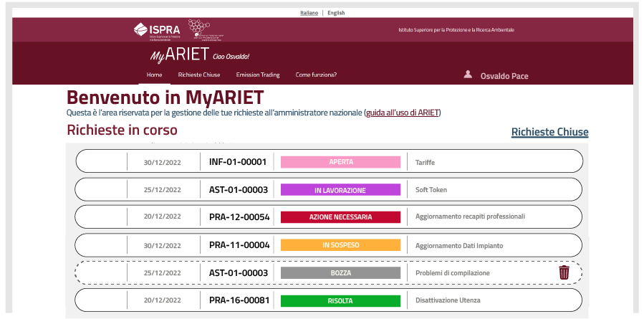Click the pink APERTA status badge
The height and width of the screenshot is (319, 644).
(340, 162)
